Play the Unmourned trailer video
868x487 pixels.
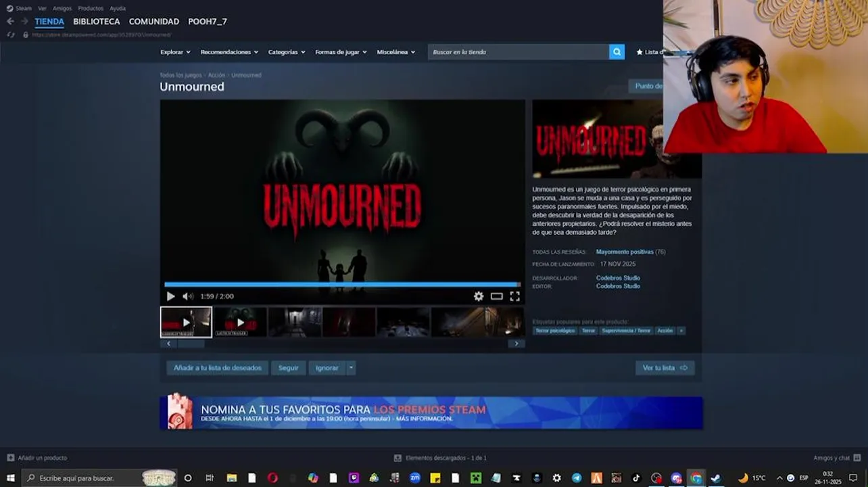(x=170, y=296)
